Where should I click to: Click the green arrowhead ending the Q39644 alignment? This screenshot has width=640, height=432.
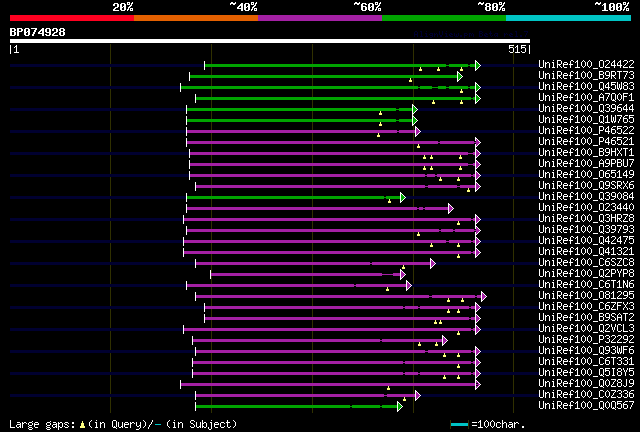[x=415, y=109]
